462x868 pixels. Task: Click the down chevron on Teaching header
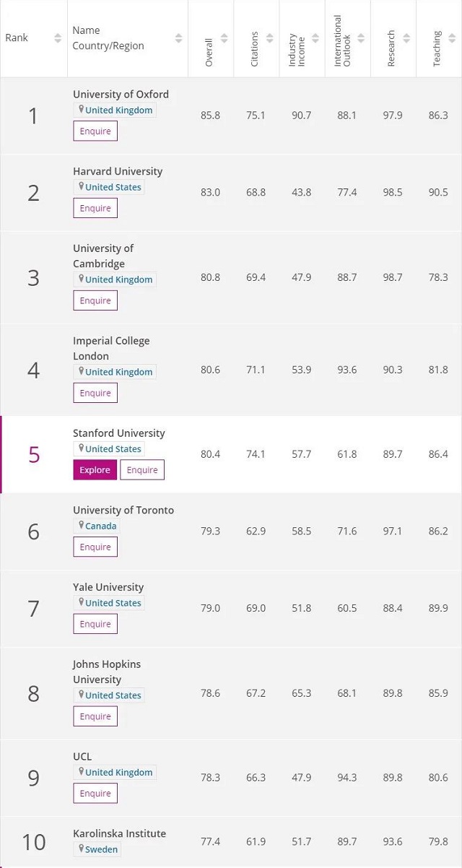[x=451, y=41]
